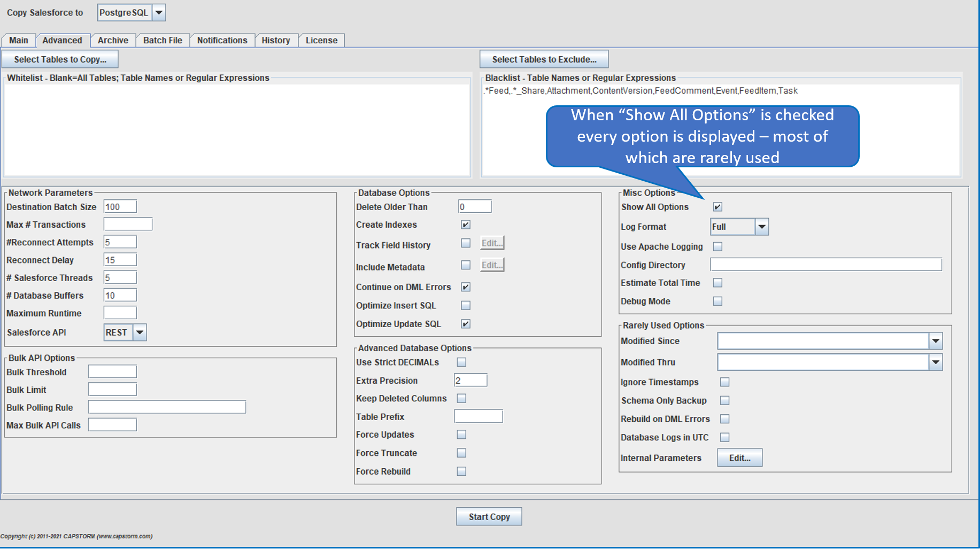This screenshot has width=980, height=549.
Task: Enable Estimate Total Time checkbox
Action: point(717,283)
